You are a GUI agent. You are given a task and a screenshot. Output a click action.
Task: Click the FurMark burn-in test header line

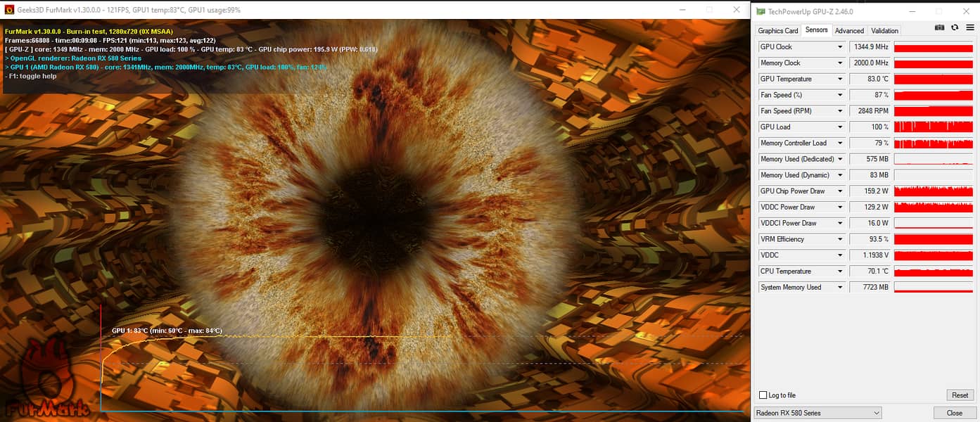pos(89,32)
